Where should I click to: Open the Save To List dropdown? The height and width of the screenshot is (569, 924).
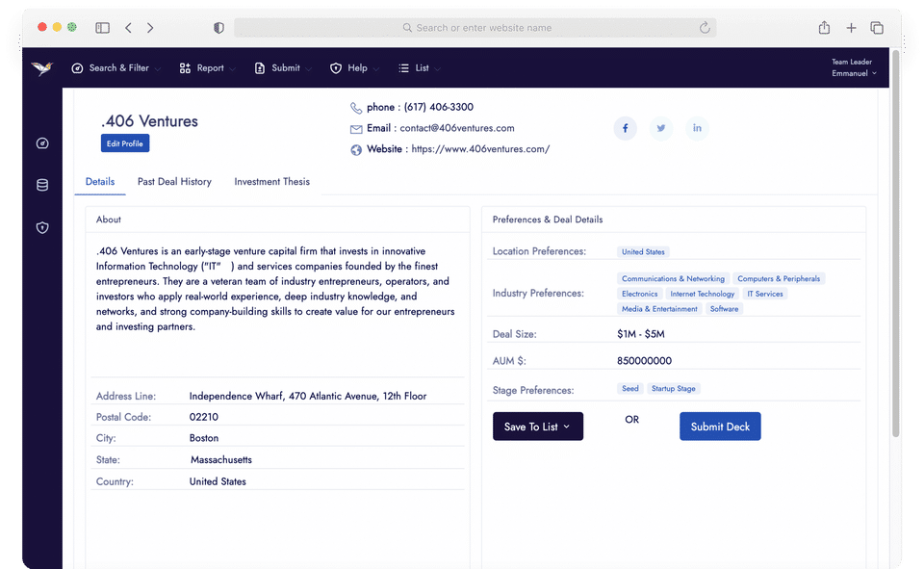(538, 427)
